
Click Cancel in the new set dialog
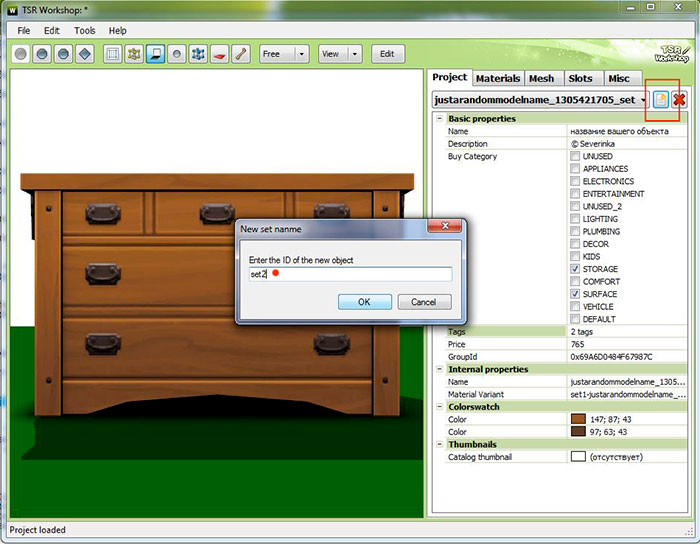pyautogui.click(x=424, y=302)
